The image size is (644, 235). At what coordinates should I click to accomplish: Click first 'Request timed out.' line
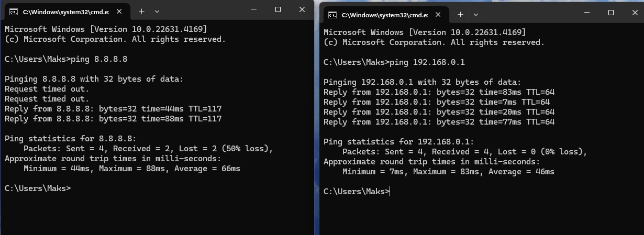tap(47, 89)
